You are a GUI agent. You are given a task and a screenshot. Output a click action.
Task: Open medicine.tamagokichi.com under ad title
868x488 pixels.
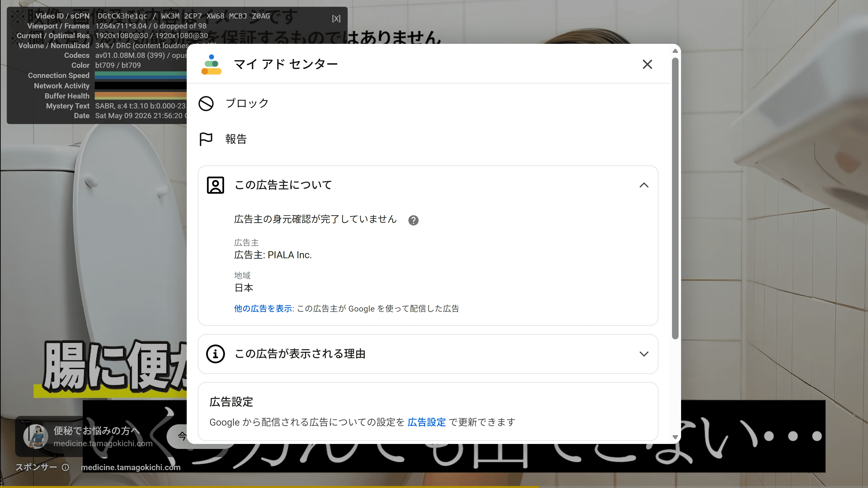pos(103,443)
